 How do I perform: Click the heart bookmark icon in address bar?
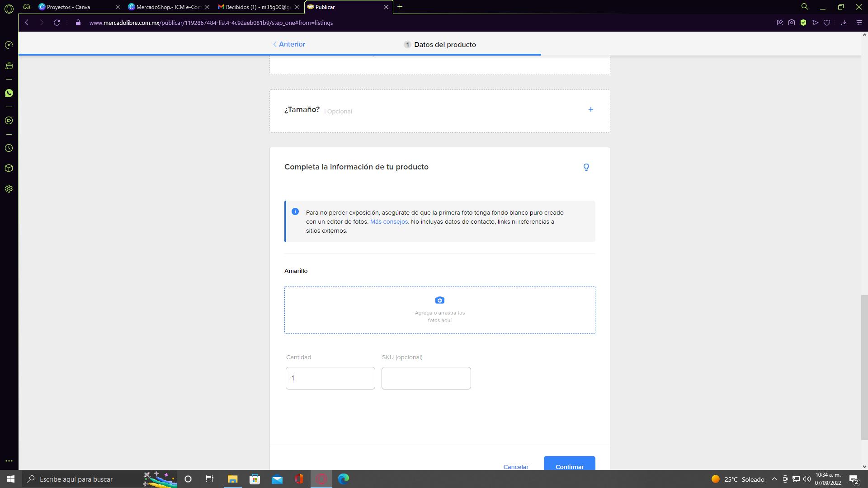(x=827, y=23)
